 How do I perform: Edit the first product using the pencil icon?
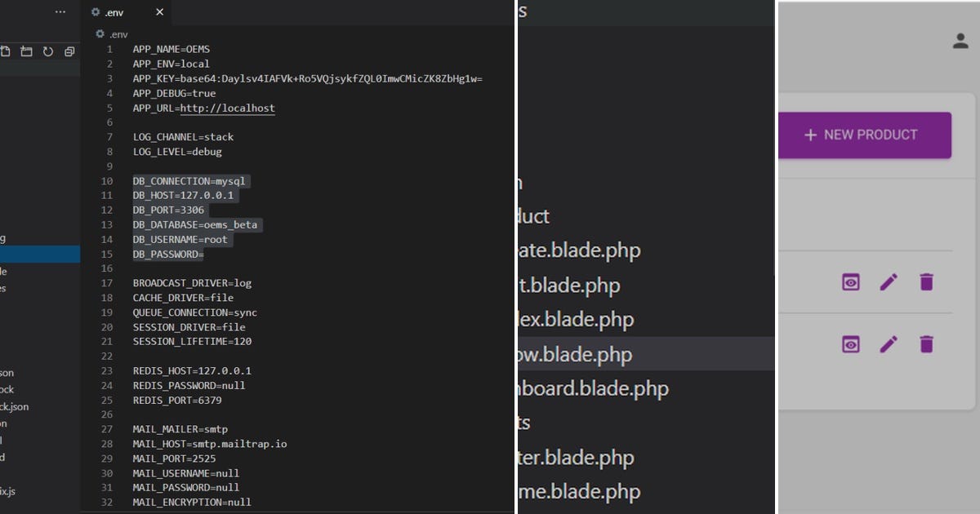(x=888, y=282)
